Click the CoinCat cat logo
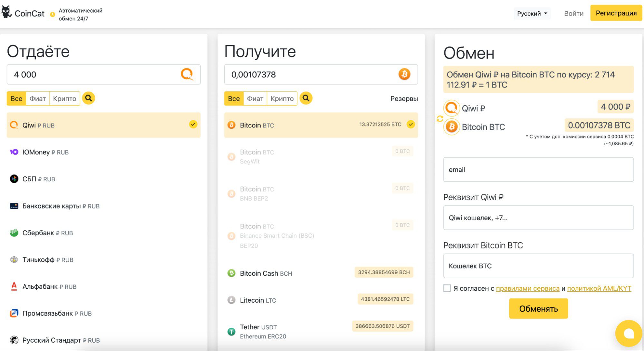This screenshot has width=644, height=351. click(6, 12)
